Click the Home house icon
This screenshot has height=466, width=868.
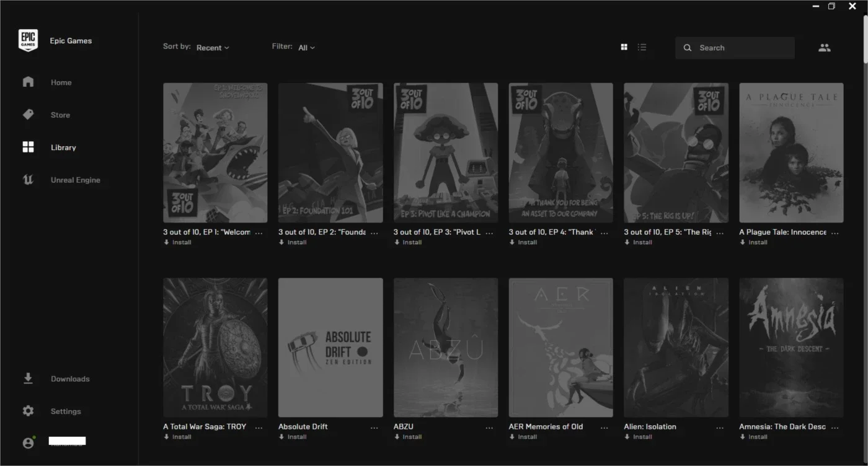28,82
